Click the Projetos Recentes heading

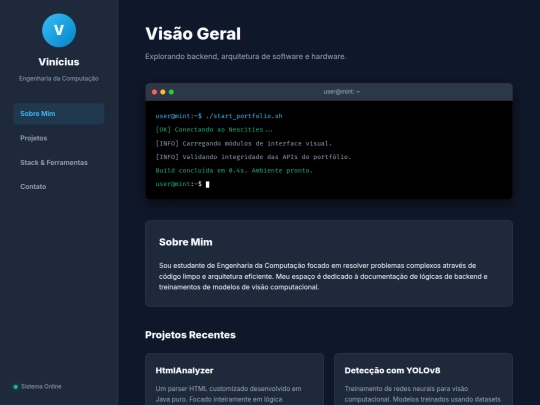(190, 335)
